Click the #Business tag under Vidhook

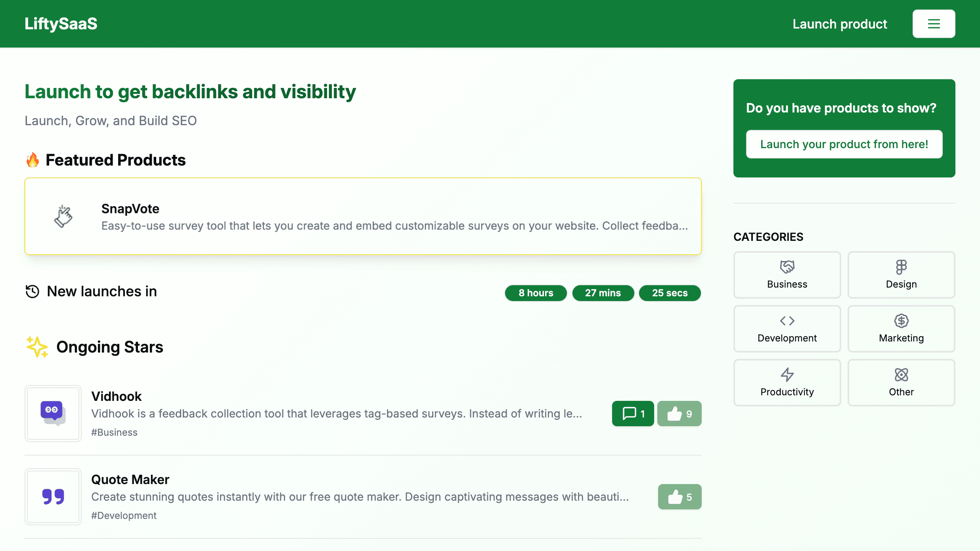(x=114, y=432)
